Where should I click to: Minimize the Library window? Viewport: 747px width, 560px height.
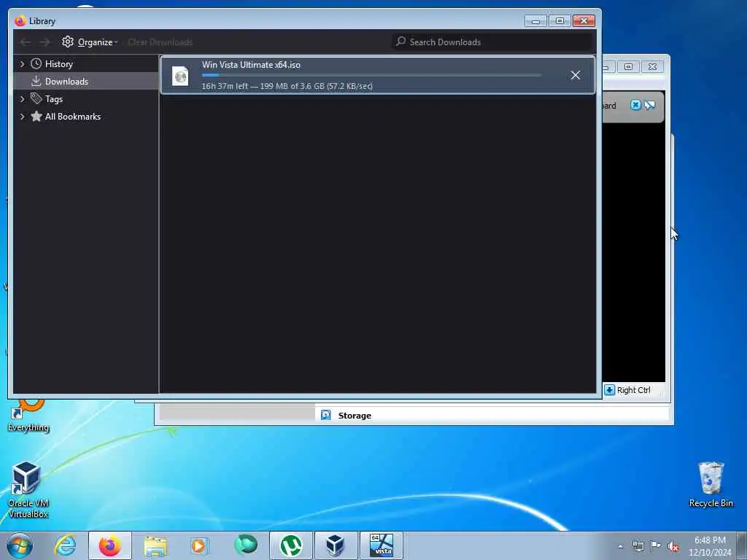(535, 21)
